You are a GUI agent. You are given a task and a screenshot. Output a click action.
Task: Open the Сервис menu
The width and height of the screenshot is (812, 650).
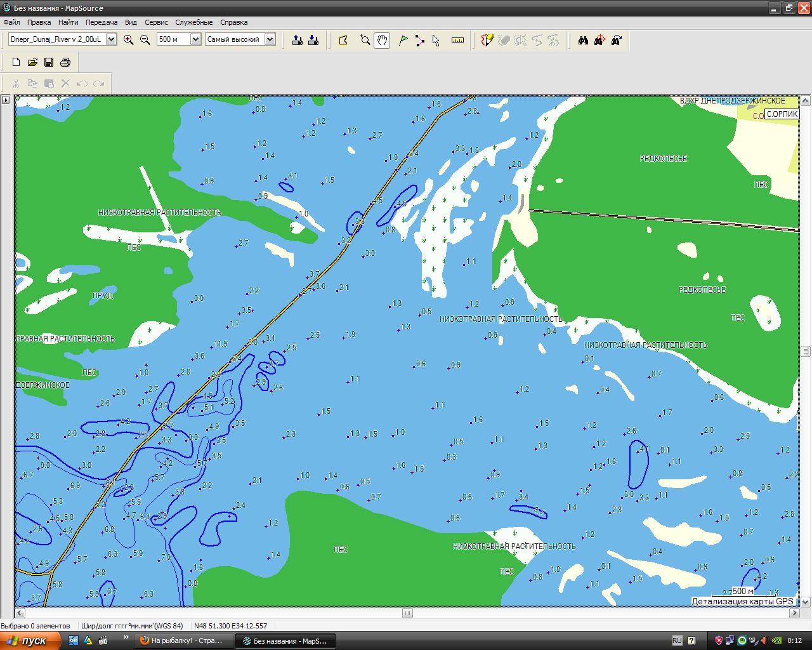tap(156, 22)
